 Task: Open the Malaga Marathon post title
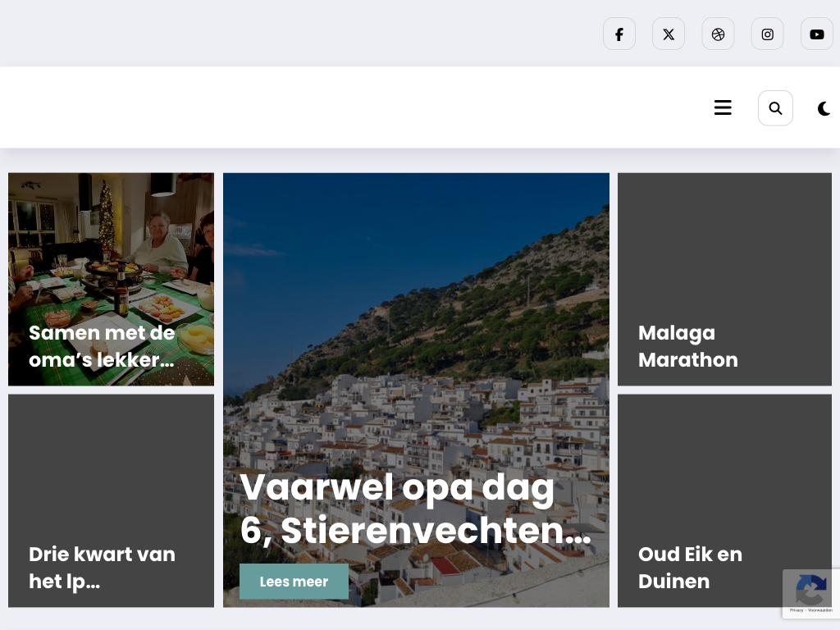click(687, 346)
